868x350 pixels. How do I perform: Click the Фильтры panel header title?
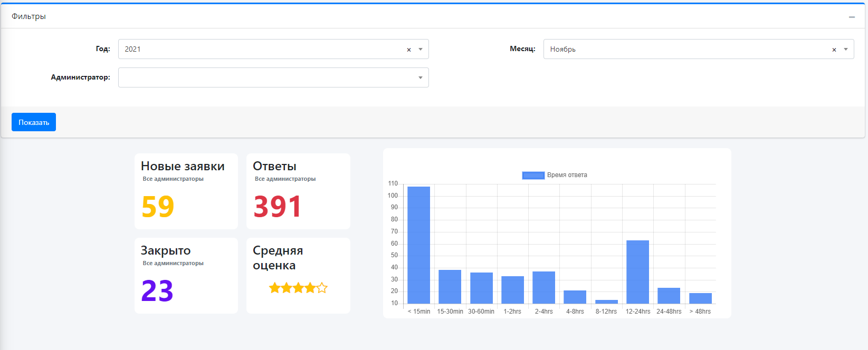tap(29, 16)
